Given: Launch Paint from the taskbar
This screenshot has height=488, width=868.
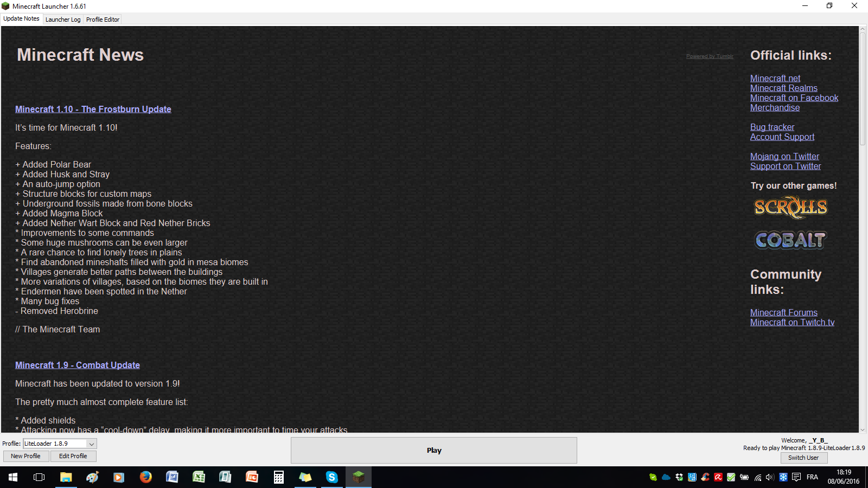Looking at the screenshot, I should [92, 477].
